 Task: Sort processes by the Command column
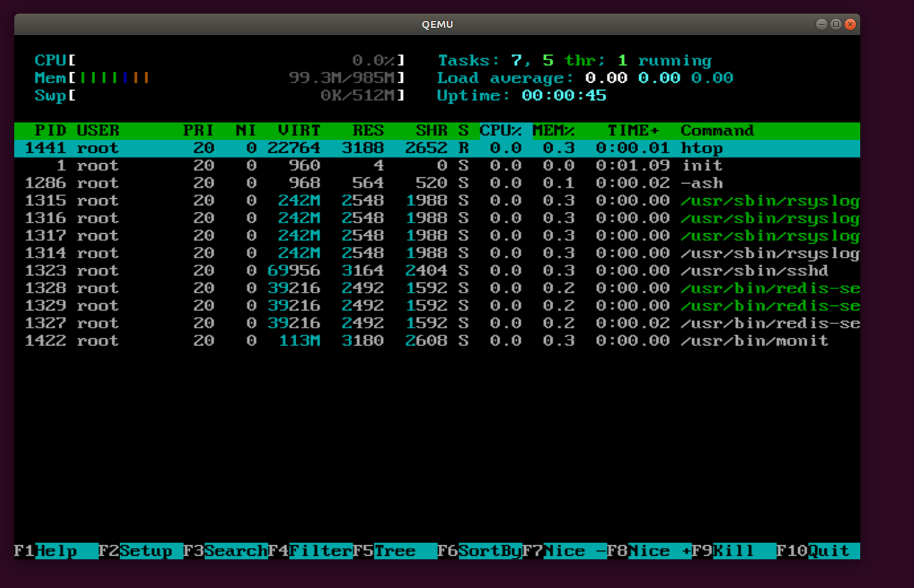tap(716, 130)
